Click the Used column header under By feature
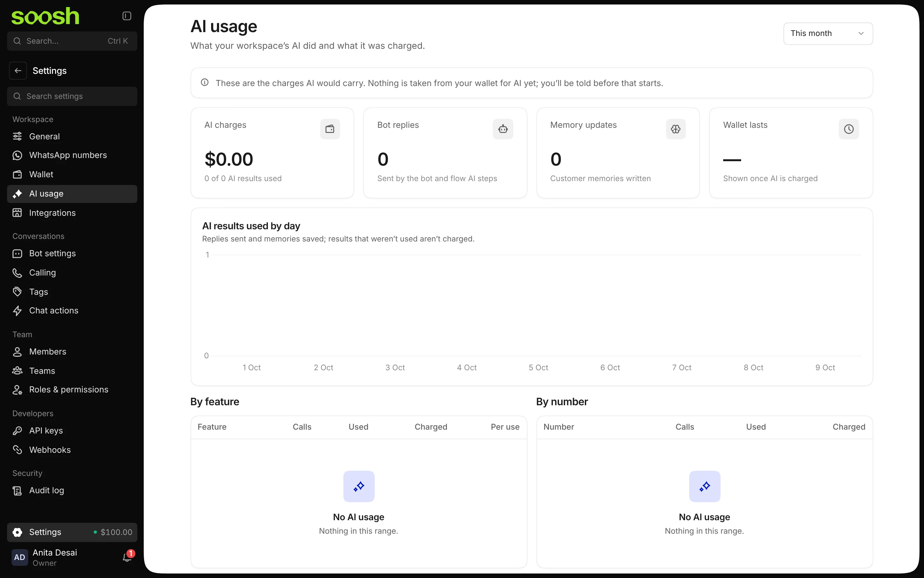The width and height of the screenshot is (924, 578). click(x=358, y=427)
